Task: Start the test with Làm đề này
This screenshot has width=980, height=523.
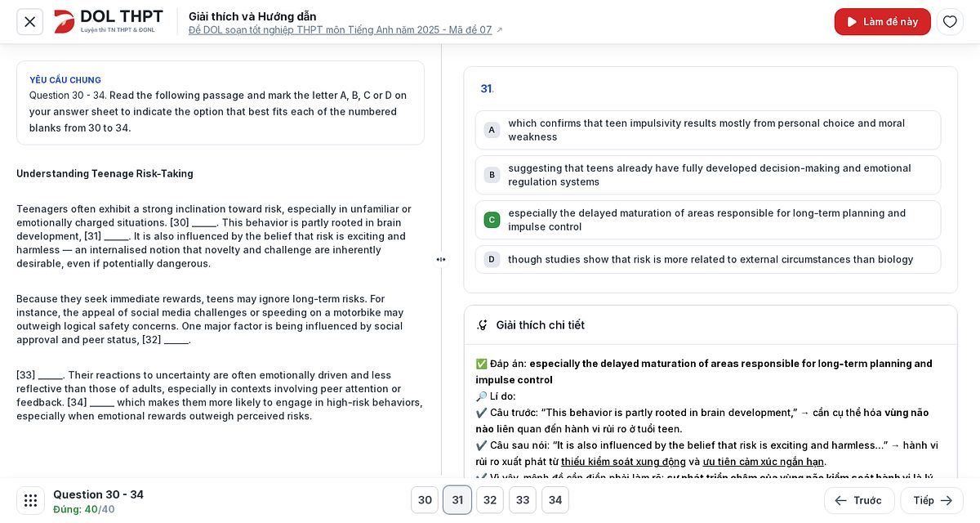Action: click(883, 22)
